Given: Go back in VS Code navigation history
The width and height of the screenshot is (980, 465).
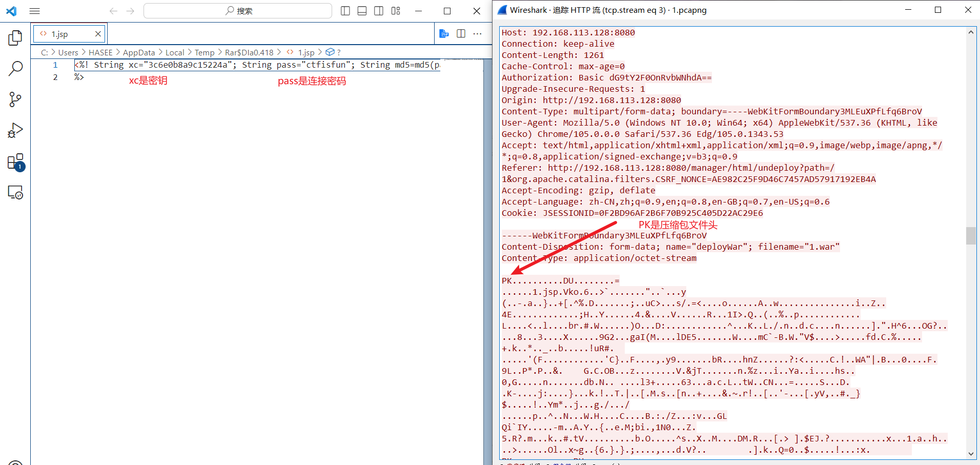Looking at the screenshot, I should click(114, 11).
